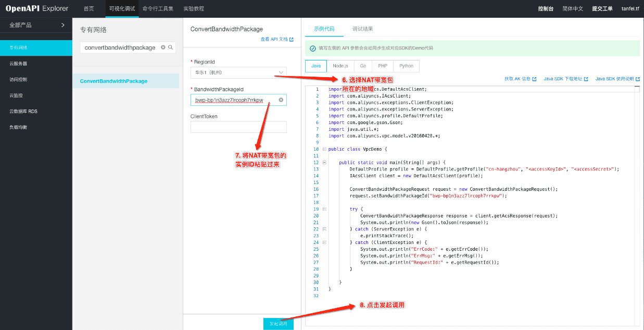The width and height of the screenshot is (644, 330).
Task: Click line number 32 in code gutter
Action: coord(316,296)
